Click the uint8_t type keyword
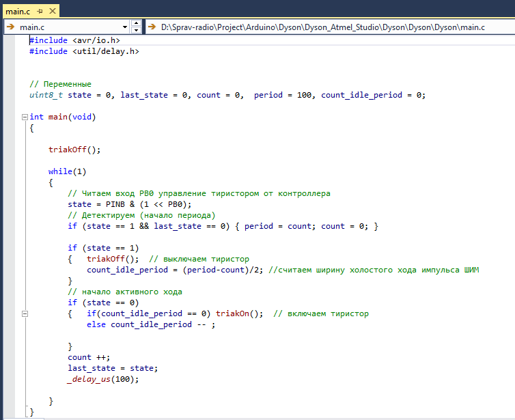This screenshot has height=420, width=515. coord(46,95)
